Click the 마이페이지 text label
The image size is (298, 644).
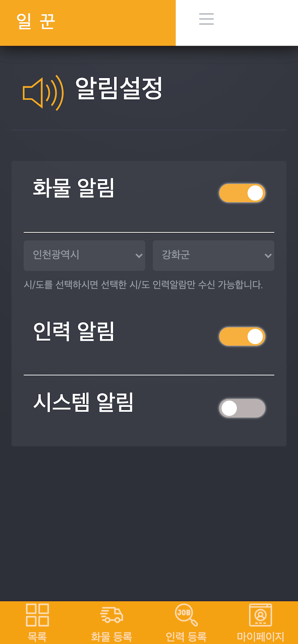click(260, 636)
